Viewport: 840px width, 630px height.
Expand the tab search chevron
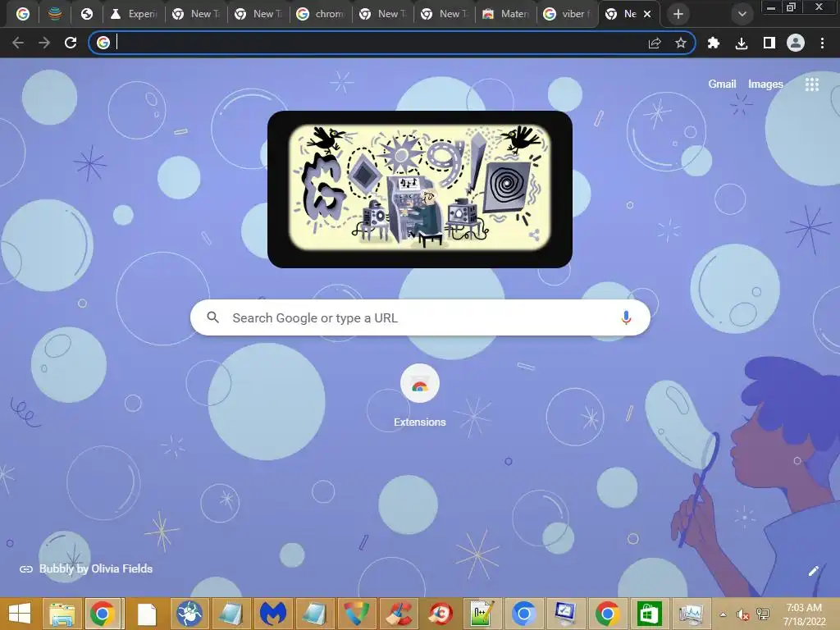pos(742,15)
